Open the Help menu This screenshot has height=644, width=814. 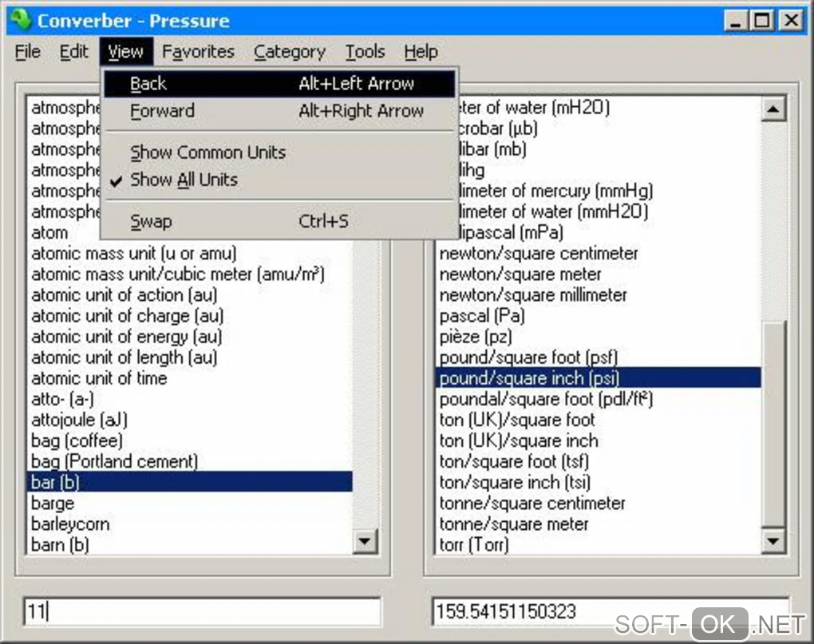click(421, 52)
